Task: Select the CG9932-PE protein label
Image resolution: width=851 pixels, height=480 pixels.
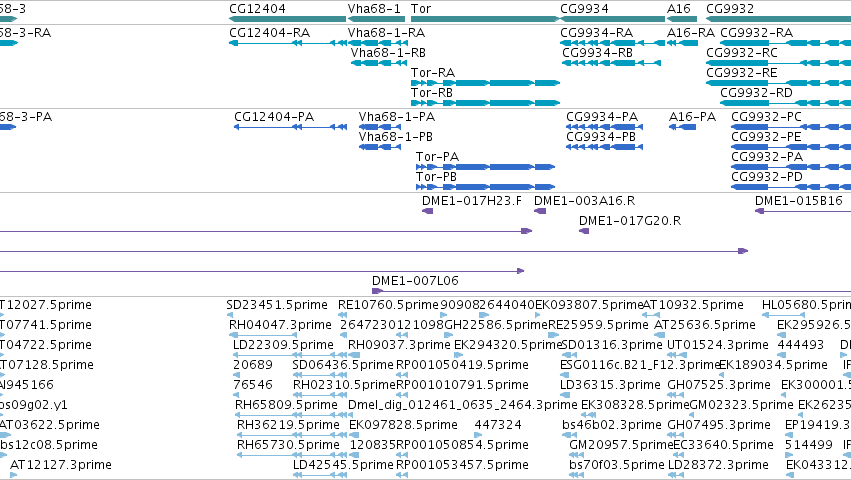Action: tap(766, 137)
